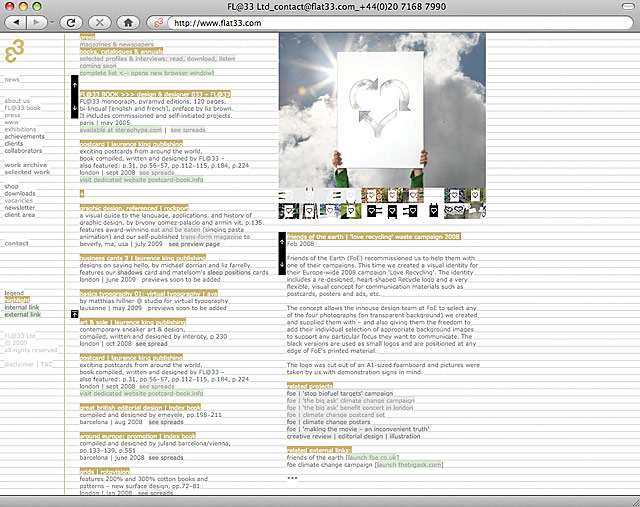Click the gold FL@33 logo in sidebar
Viewport: 640px width, 507px height.
tap(15, 51)
